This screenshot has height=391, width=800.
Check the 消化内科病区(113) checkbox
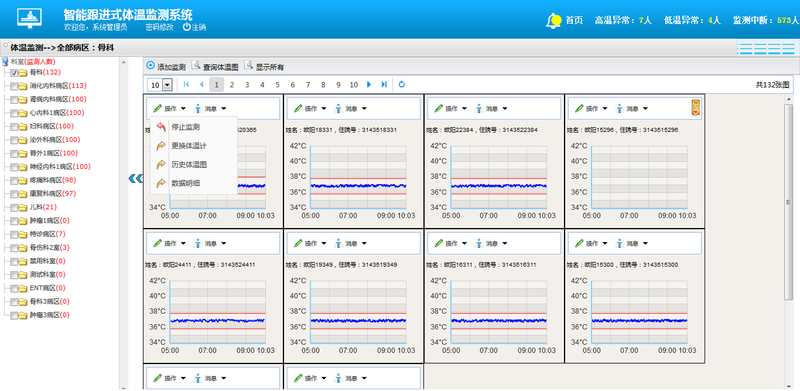(14, 86)
